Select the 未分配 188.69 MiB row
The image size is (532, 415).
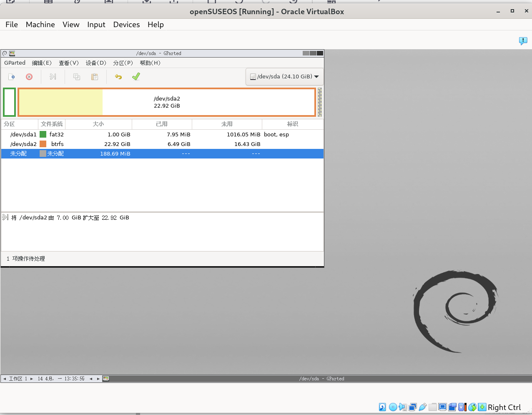[x=162, y=153]
